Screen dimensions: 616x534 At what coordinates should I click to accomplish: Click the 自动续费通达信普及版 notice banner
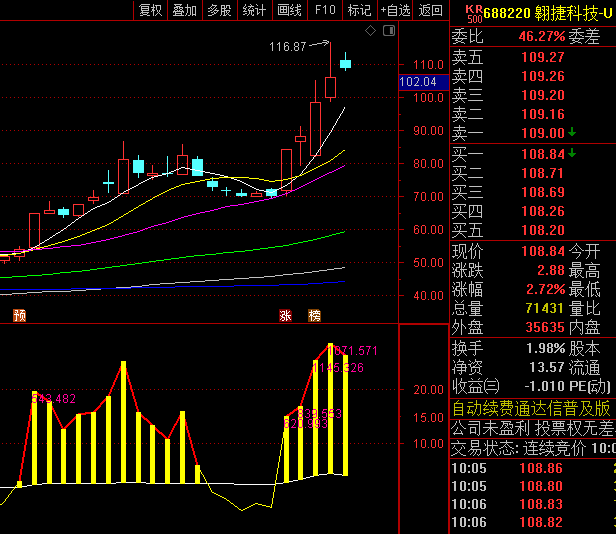click(x=531, y=408)
